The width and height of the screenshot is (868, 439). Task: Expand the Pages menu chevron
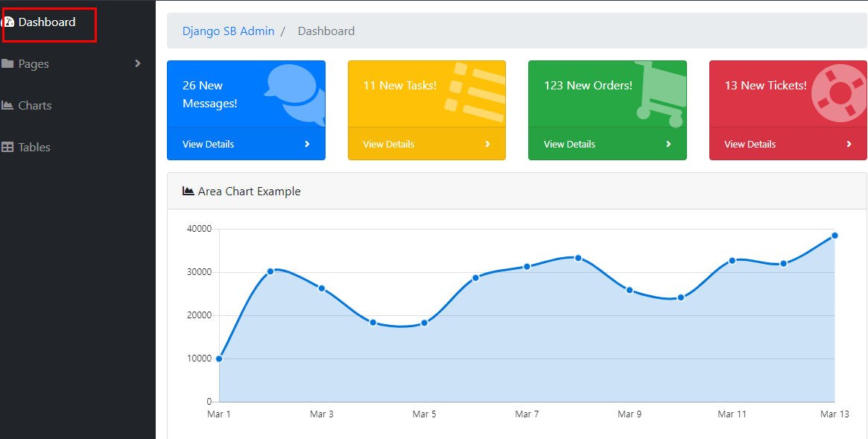[x=138, y=63]
